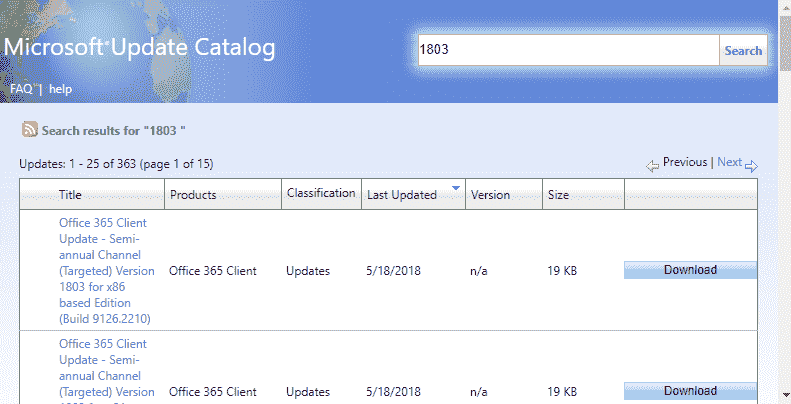Screen dimensions: 791x404
Task: Sort results by Title column header
Action: pyautogui.click(x=70, y=195)
